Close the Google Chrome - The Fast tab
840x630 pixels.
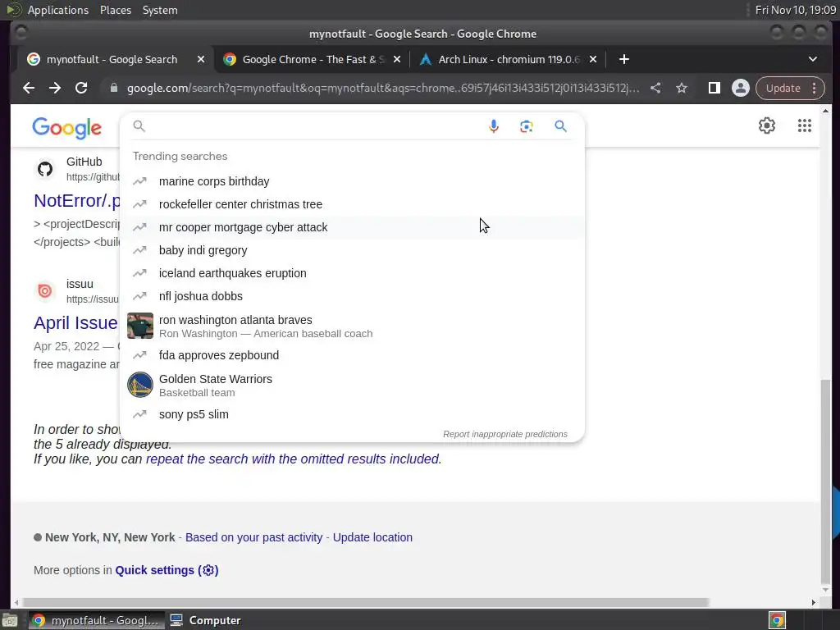[397, 59]
